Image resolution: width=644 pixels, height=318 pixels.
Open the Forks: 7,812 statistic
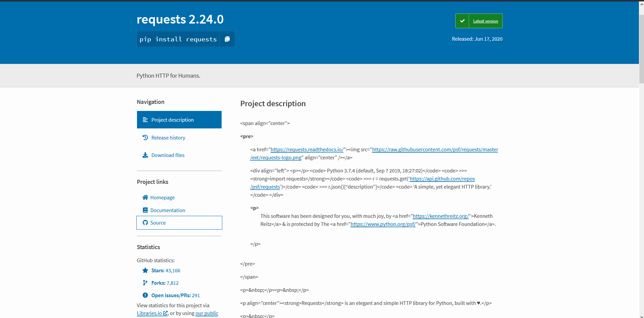pyautogui.click(x=165, y=283)
